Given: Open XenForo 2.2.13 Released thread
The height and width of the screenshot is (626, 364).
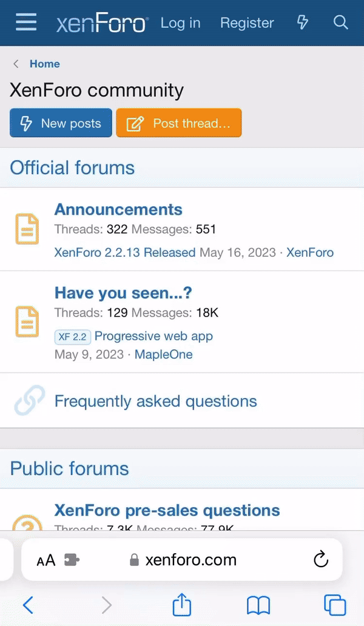Looking at the screenshot, I should coord(125,252).
